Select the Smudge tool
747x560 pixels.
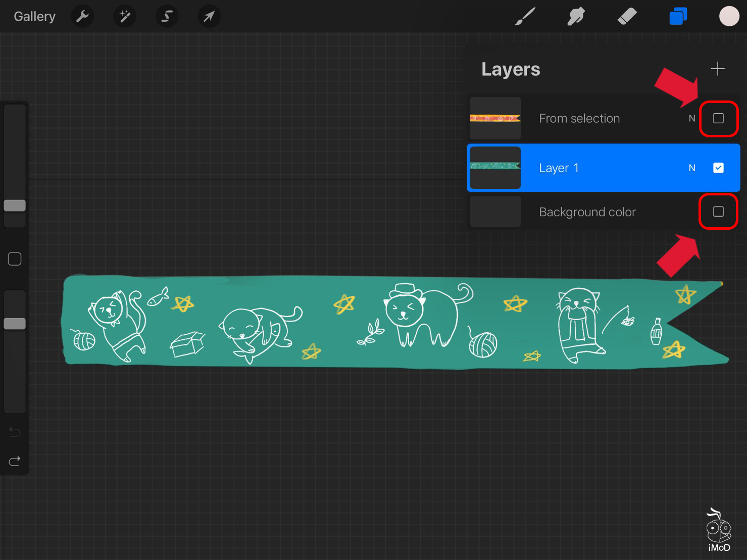[576, 16]
